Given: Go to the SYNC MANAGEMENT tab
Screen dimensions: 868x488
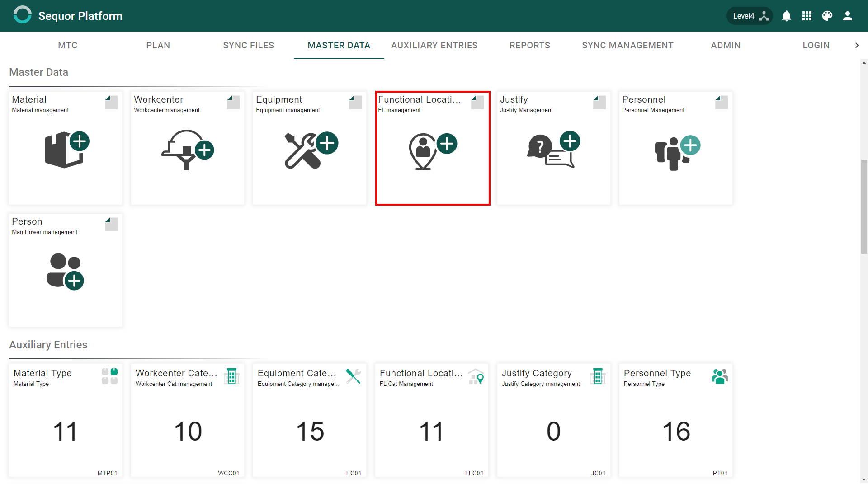Looking at the screenshot, I should pyautogui.click(x=627, y=45).
